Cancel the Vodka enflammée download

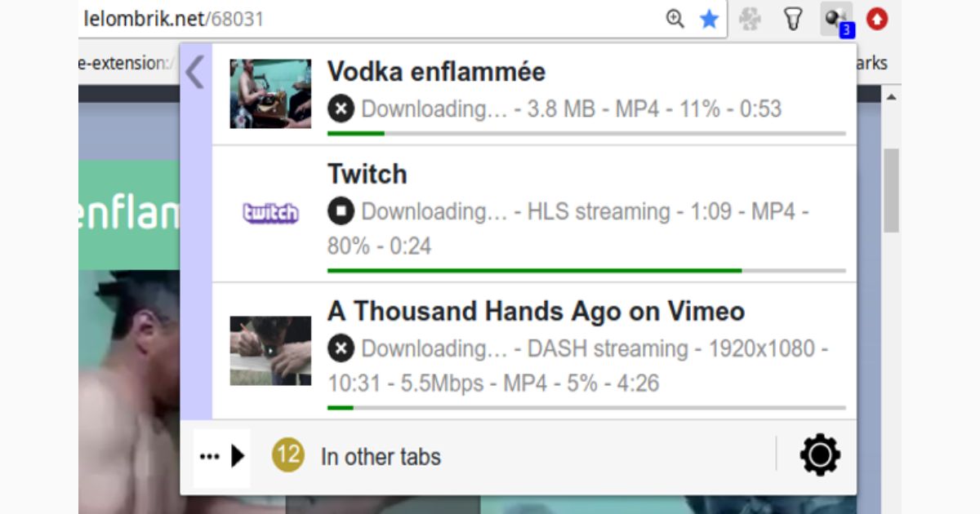[341, 109]
